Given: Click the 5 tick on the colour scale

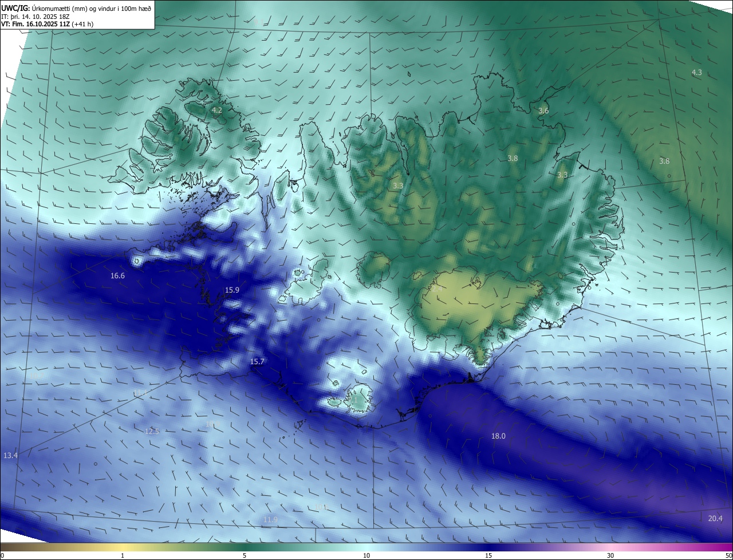Looking at the screenshot, I should 245,555.
